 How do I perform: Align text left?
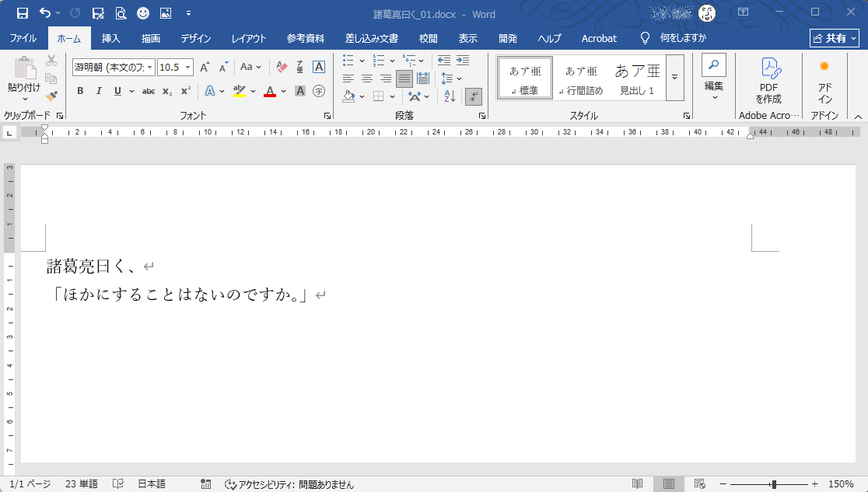(x=348, y=79)
